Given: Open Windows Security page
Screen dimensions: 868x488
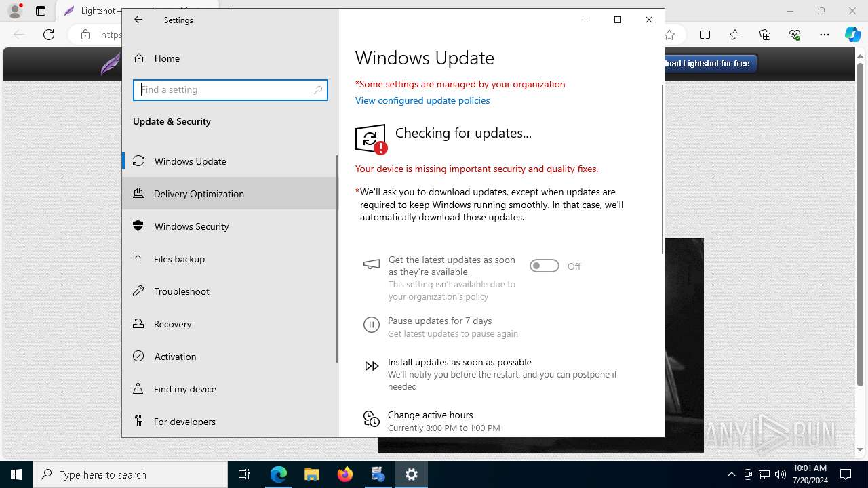Looking at the screenshot, I should (230, 226).
